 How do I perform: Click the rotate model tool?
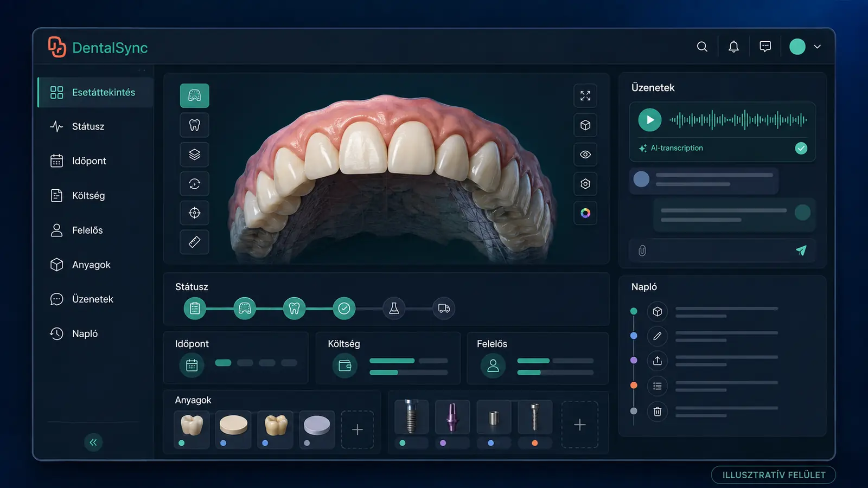194,184
